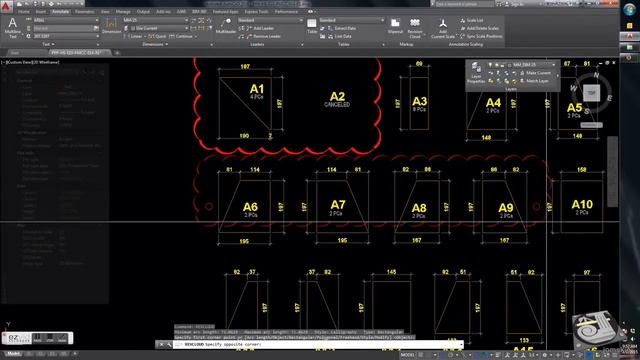Click the Multiline Text tool
640x360 pixels.
click(x=13, y=27)
